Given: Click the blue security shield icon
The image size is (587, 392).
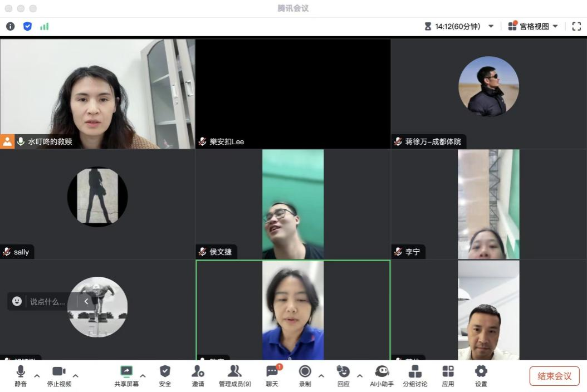Looking at the screenshot, I should pyautogui.click(x=27, y=26).
